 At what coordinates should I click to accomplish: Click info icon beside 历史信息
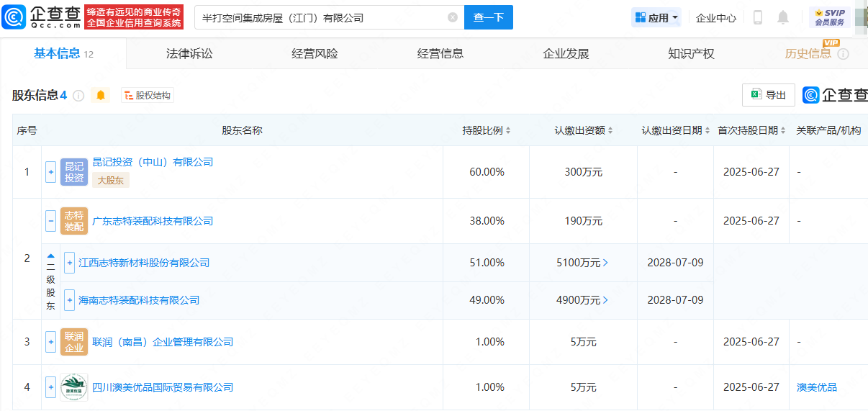843,54
